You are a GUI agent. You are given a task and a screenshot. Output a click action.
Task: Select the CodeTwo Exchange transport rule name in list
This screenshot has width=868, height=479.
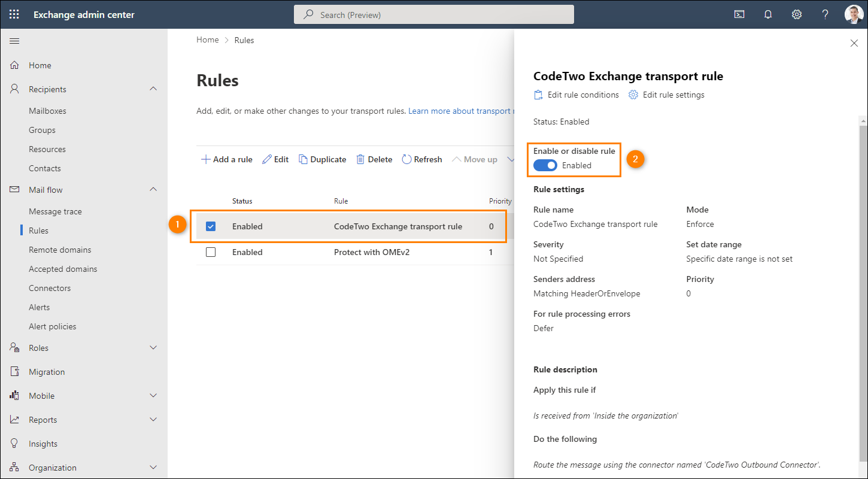point(398,226)
